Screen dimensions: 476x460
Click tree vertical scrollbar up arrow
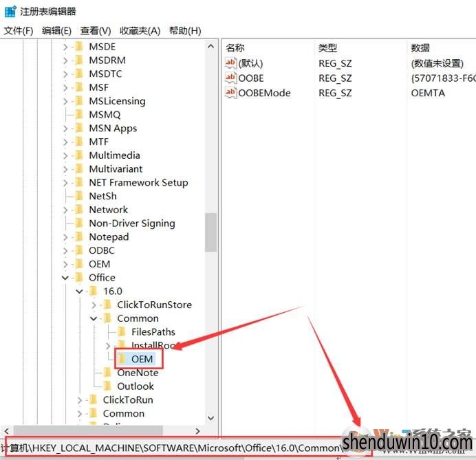click(210, 47)
